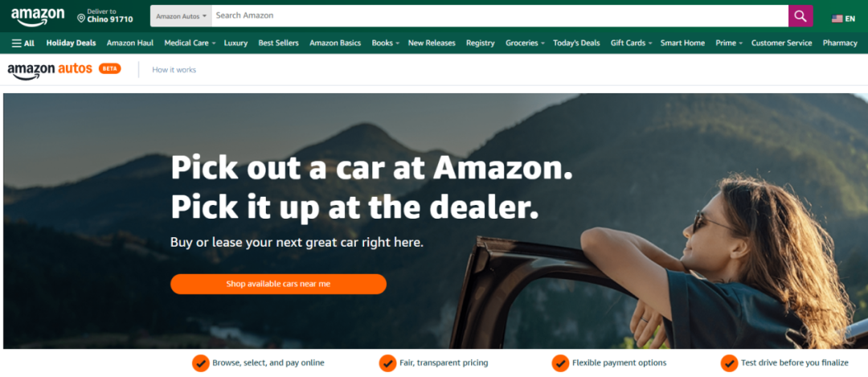This screenshot has height=377, width=868.
Task: Click Shop available cars near me button
Action: [278, 284]
